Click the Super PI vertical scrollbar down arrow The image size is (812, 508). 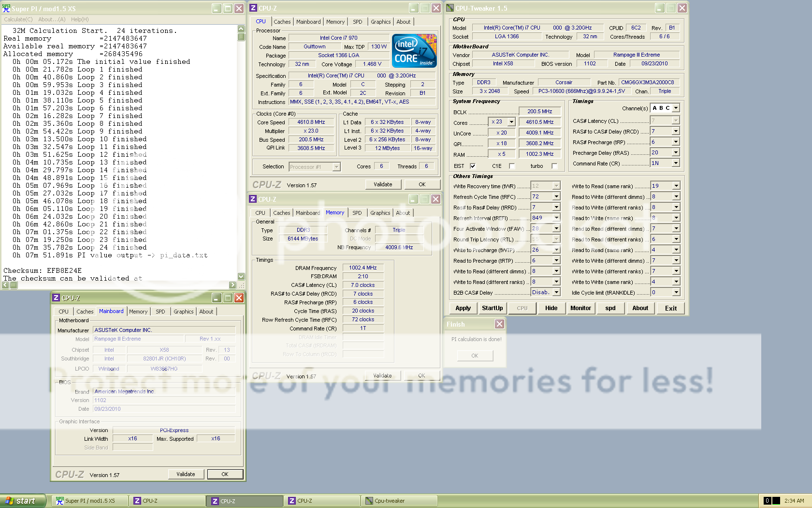pos(241,276)
